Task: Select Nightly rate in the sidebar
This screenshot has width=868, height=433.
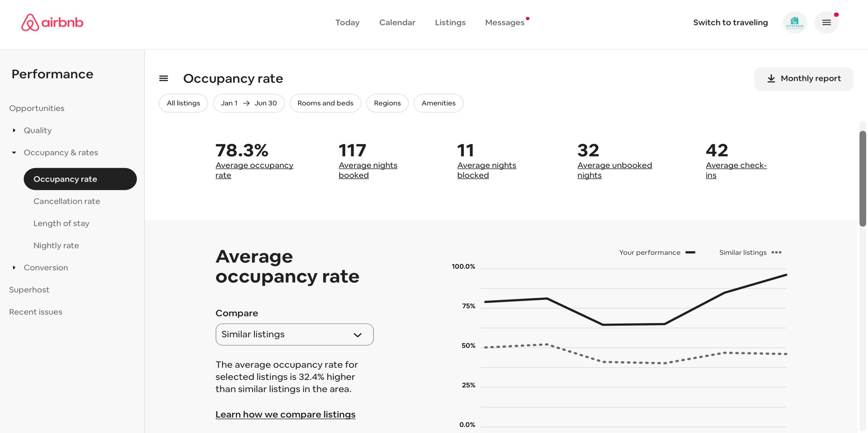Action: [56, 245]
